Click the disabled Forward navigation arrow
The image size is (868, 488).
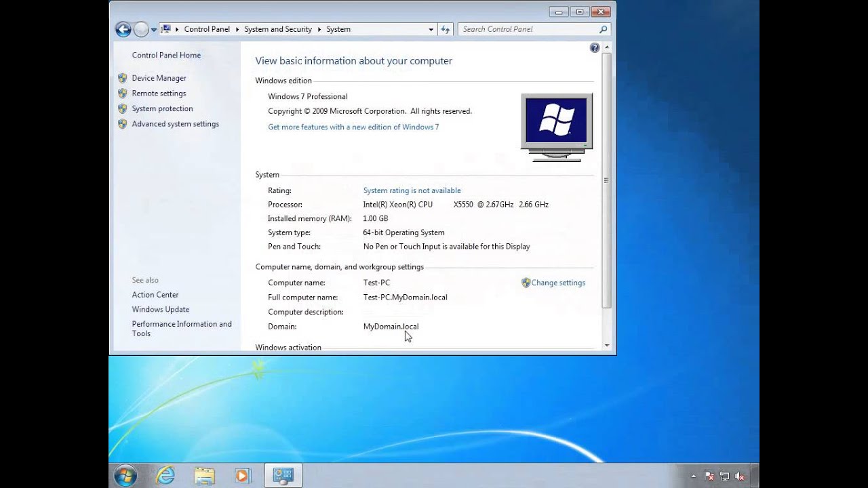pyautogui.click(x=140, y=29)
